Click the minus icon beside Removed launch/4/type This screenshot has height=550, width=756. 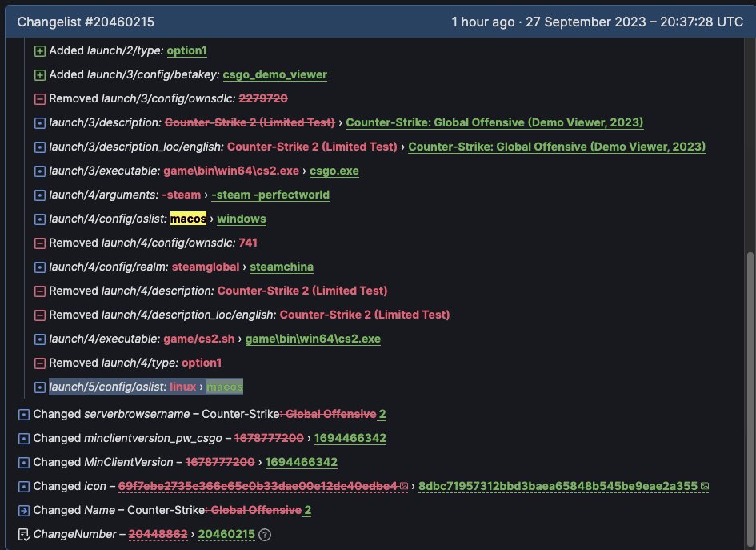coord(40,363)
